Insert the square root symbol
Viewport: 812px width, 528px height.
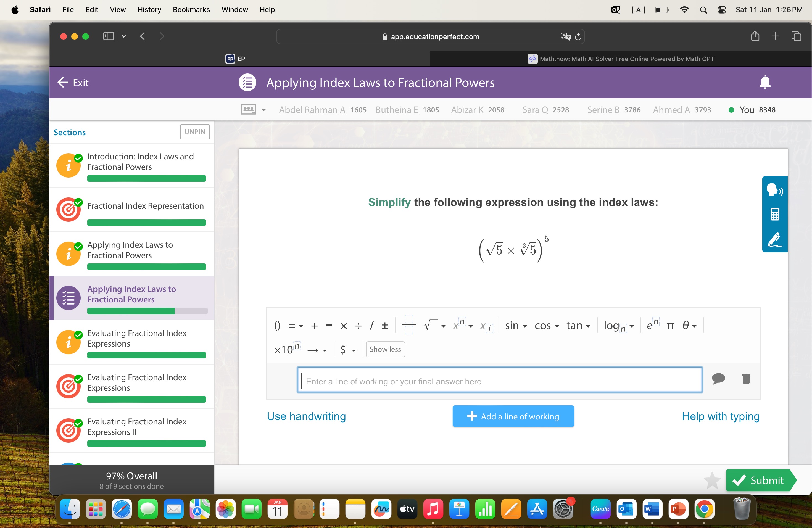pyautogui.click(x=430, y=325)
